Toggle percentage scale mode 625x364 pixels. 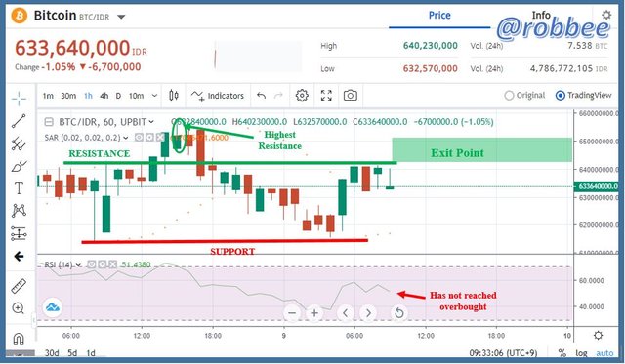click(562, 353)
